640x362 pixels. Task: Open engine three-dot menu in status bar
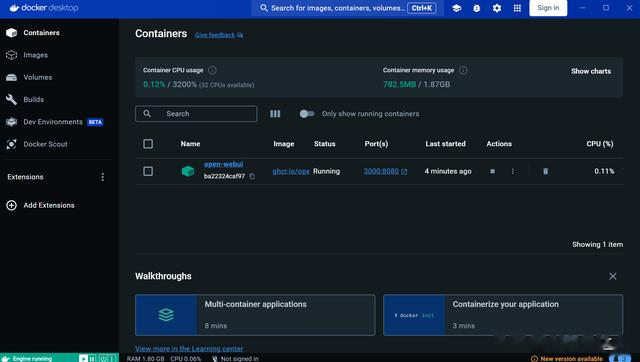click(111, 359)
